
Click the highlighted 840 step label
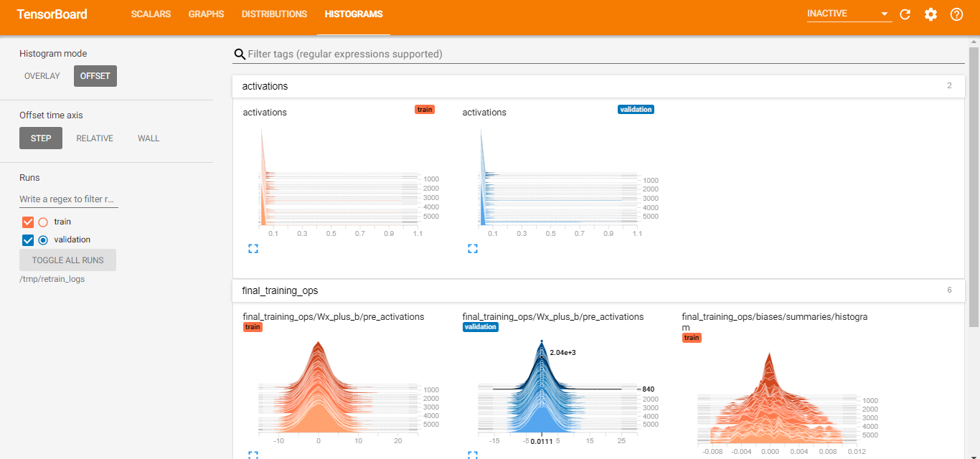point(649,389)
